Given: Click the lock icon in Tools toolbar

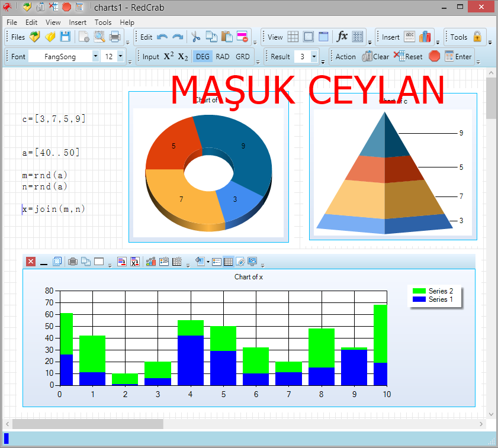Looking at the screenshot, I should pyautogui.click(x=477, y=37).
